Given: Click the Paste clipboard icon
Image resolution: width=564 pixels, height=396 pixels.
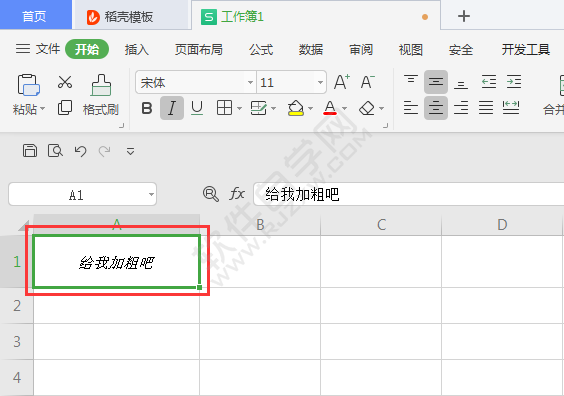Looking at the screenshot, I should [x=28, y=85].
